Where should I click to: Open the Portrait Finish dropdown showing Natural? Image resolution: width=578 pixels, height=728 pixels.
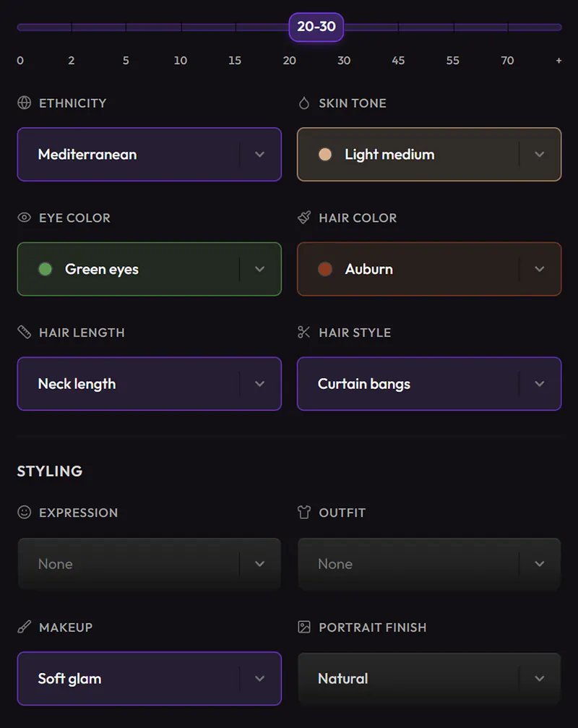coord(429,678)
